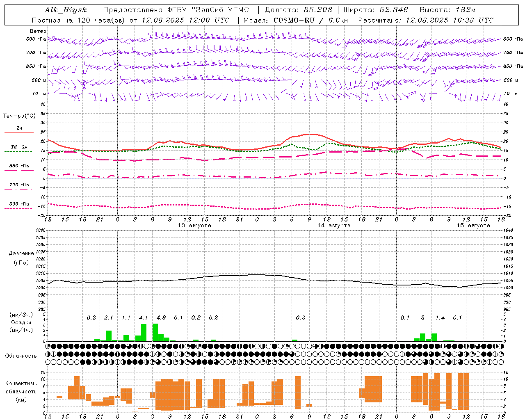The image size is (525, 420).
Task: Click the green dashed line sample under 'Td 2м'
Action: (x=18, y=152)
